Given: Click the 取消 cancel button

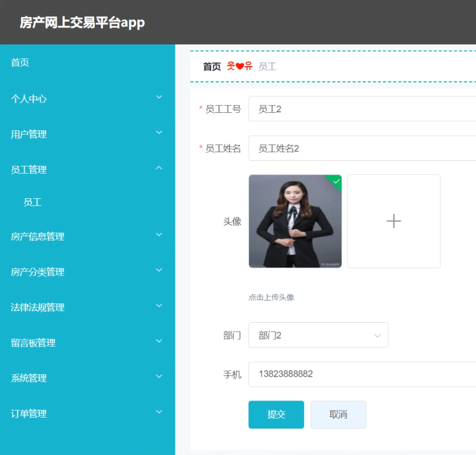Looking at the screenshot, I should (x=338, y=414).
